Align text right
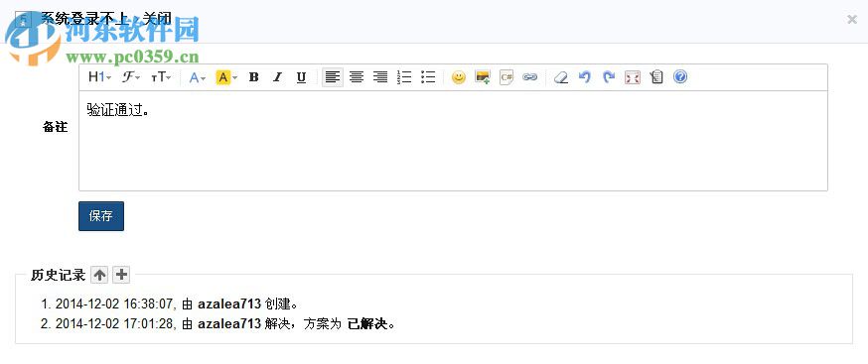Viewport: 868px width, 364px height. [x=380, y=77]
